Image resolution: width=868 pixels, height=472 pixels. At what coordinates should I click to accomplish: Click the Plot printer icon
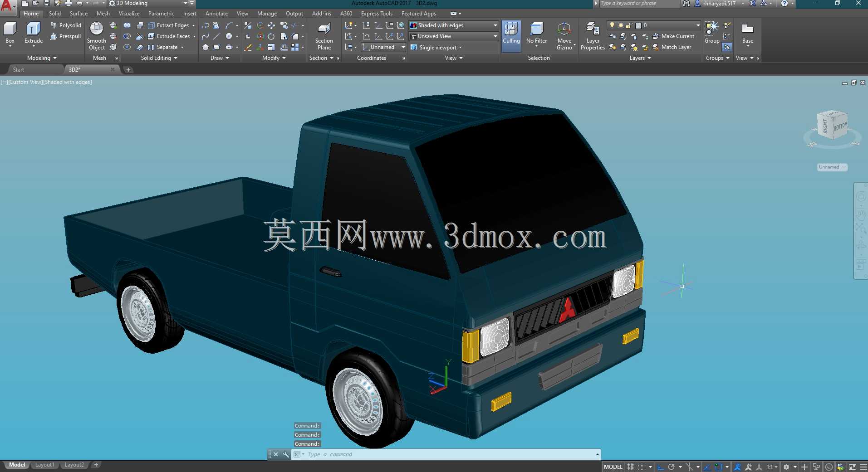pos(69,3)
